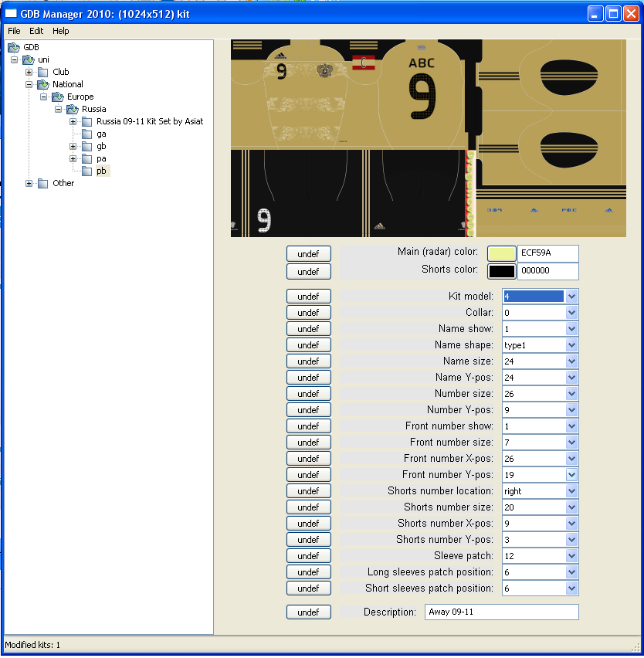Click the Europe folder icon
The height and width of the screenshot is (658, 644).
[58, 97]
